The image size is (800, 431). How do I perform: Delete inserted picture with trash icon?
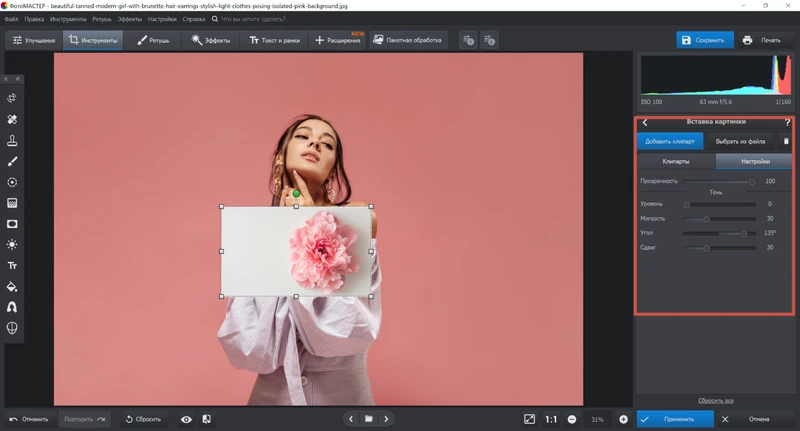pos(786,141)
